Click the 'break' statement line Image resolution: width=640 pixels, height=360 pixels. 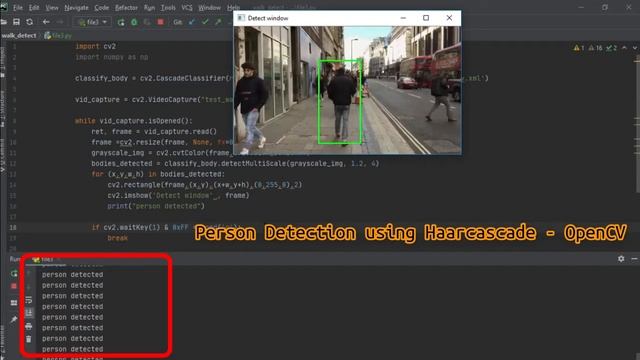coord(118,238)
